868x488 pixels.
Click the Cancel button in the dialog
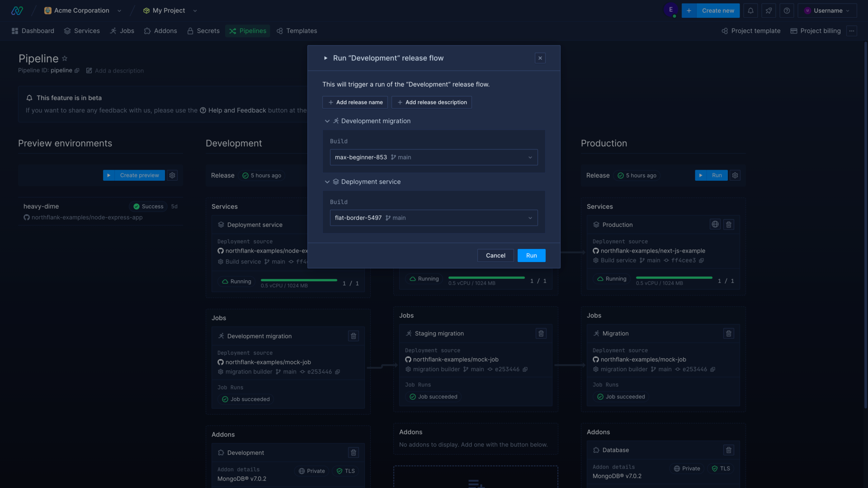tap(495, 255)
